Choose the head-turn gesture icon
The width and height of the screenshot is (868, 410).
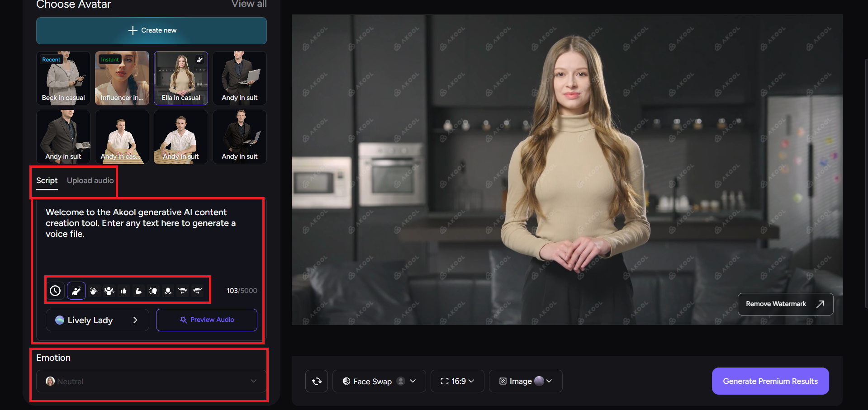(153, 291)
